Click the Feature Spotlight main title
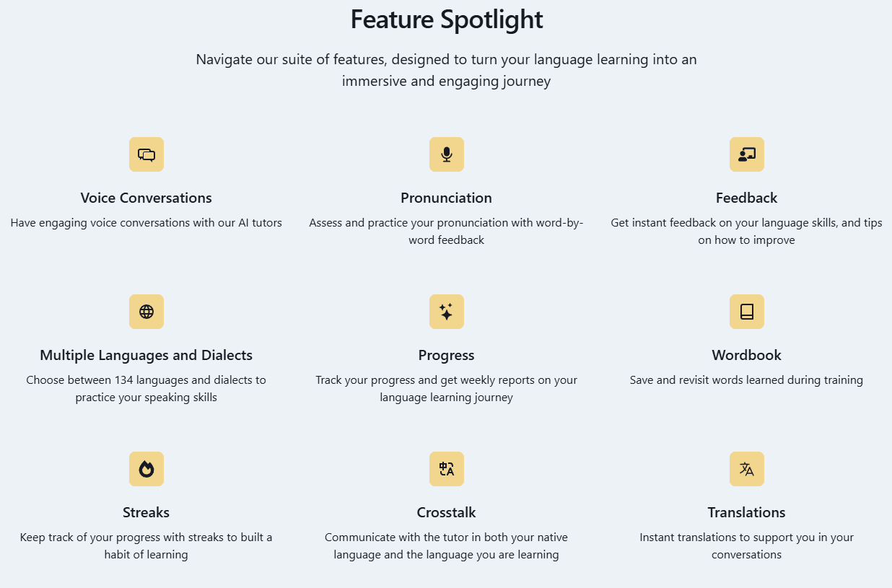 (x=447, y=19)
